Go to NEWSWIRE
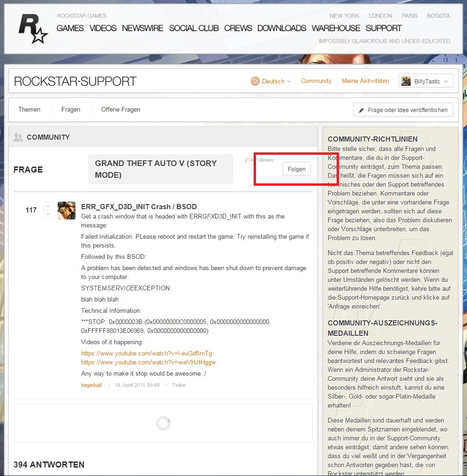The height and width of the screenshot is (476, 467). point(143,28)
